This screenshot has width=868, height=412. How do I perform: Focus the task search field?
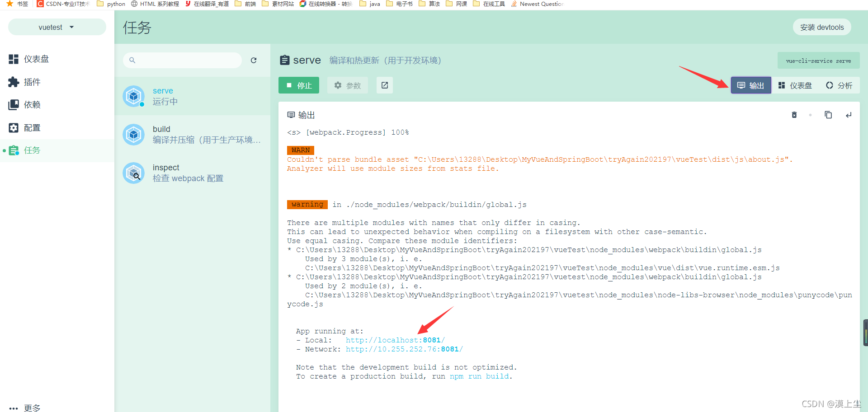(x=182, y=60)
